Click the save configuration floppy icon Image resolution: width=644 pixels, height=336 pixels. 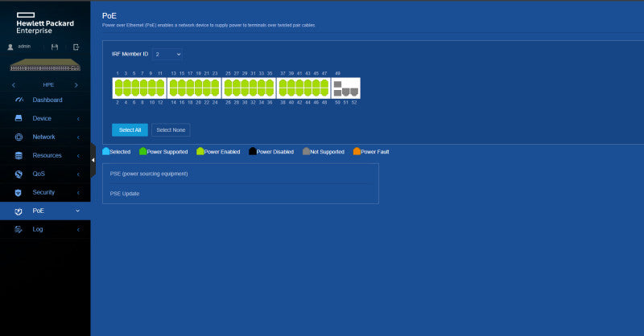coord(55,47)
